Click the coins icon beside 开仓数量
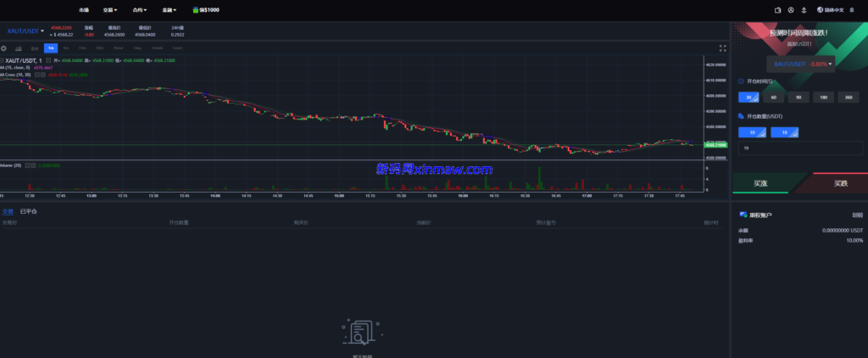The width and height of the screenshot is (868, 358). tap(741, 116)
